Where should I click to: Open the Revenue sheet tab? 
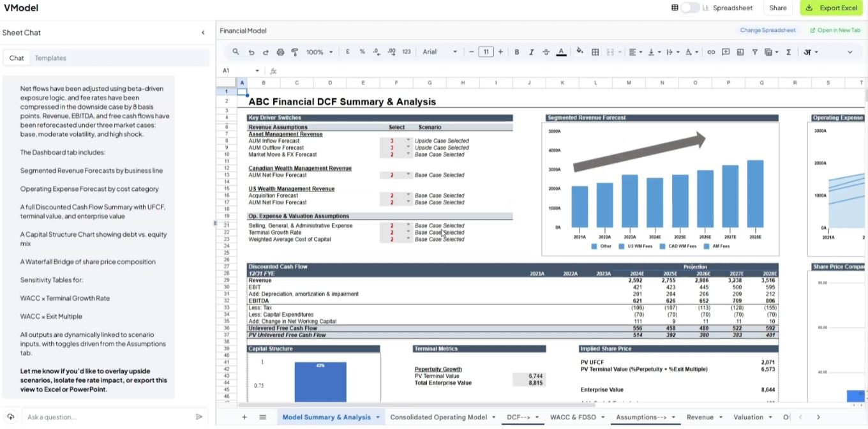pos(700,417)
